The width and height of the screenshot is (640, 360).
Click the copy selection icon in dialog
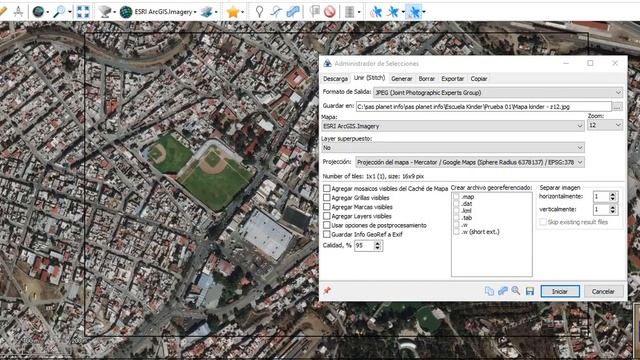pos(489,291)
